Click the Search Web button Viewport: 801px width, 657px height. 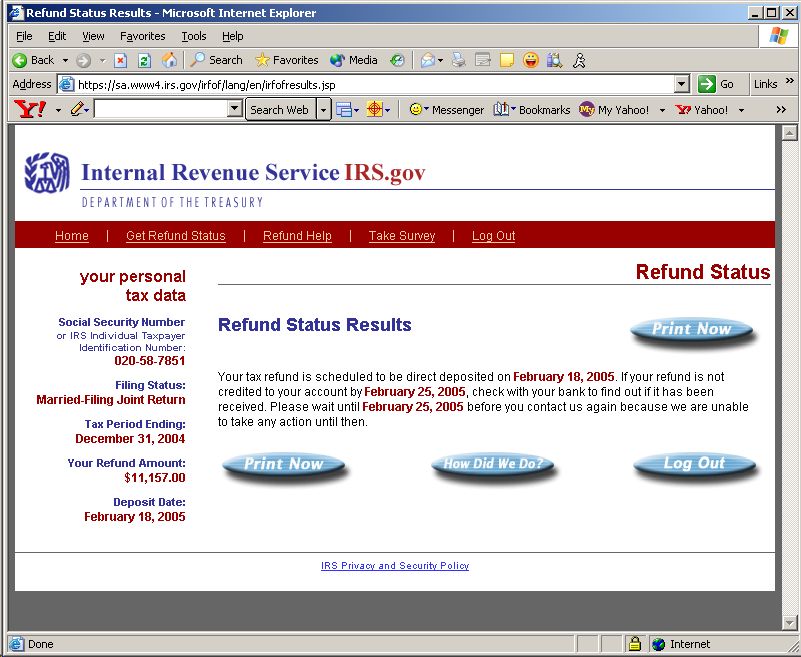[280, 110]
